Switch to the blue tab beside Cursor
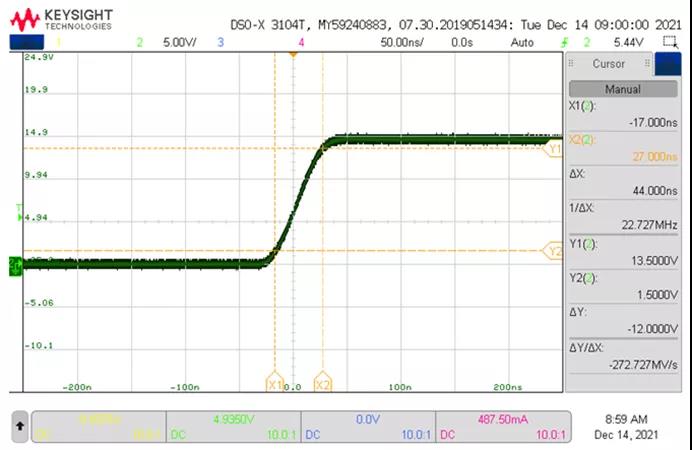This screenshot has width=692, height=450. pos(665,64)
